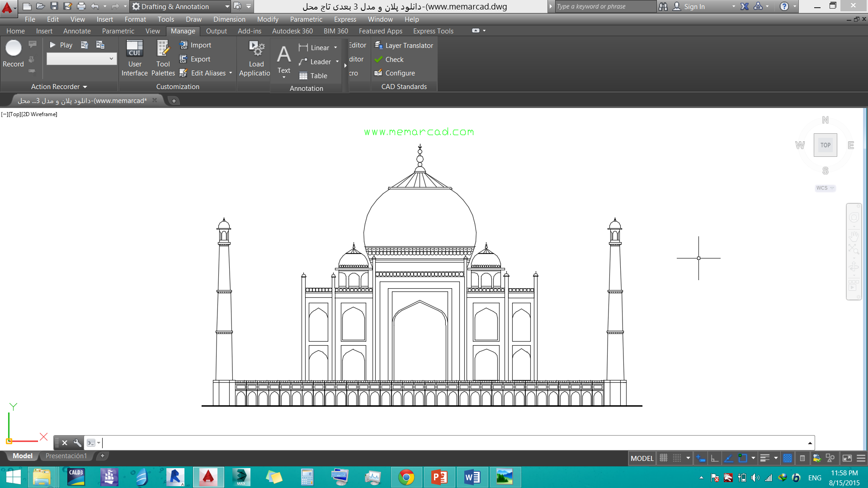This screenshot has height=488, width=868.
Task: Expand the Linear dimension dropdown
Action: pyautogui.click(x=335, y=48)
